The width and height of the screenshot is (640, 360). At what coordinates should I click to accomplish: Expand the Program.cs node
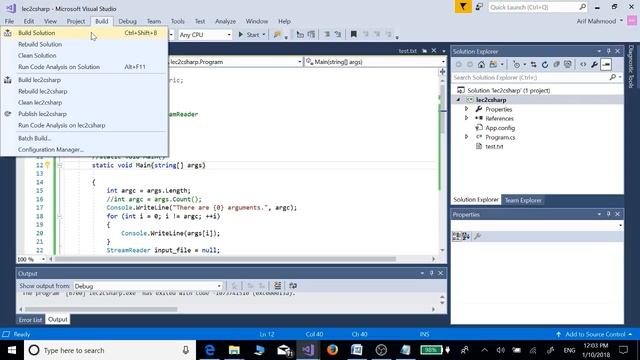coord(467,137)
